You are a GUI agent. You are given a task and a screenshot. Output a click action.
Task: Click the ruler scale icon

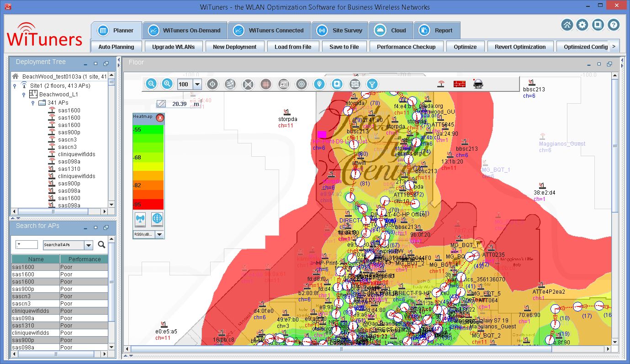coord(161,104)
